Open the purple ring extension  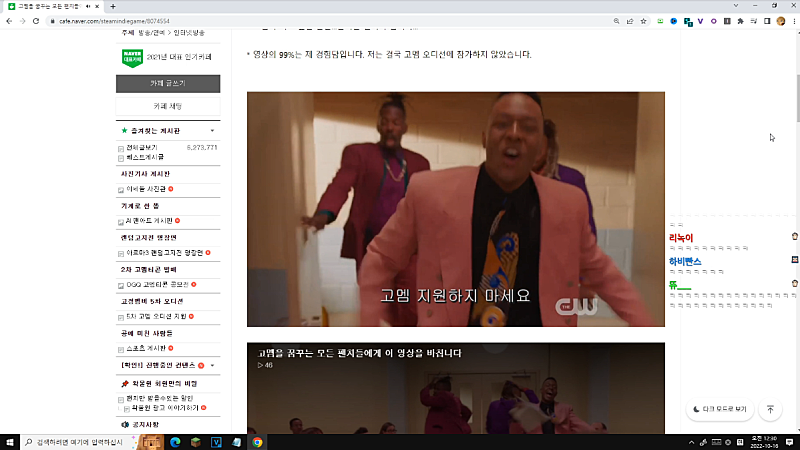point(714,21)
